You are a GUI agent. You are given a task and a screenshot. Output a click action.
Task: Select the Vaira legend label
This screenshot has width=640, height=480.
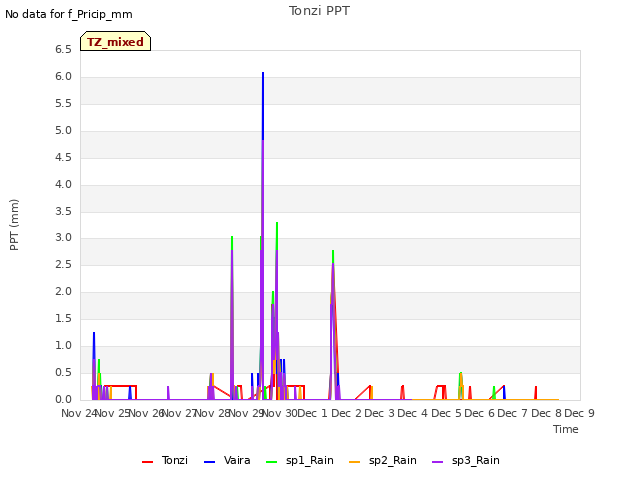point(237,460)
